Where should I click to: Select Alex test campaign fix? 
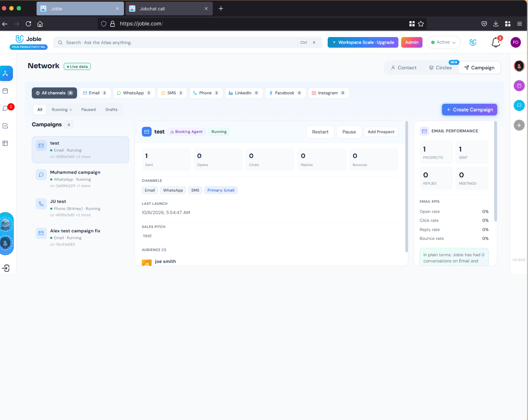[x=80, y=237]
